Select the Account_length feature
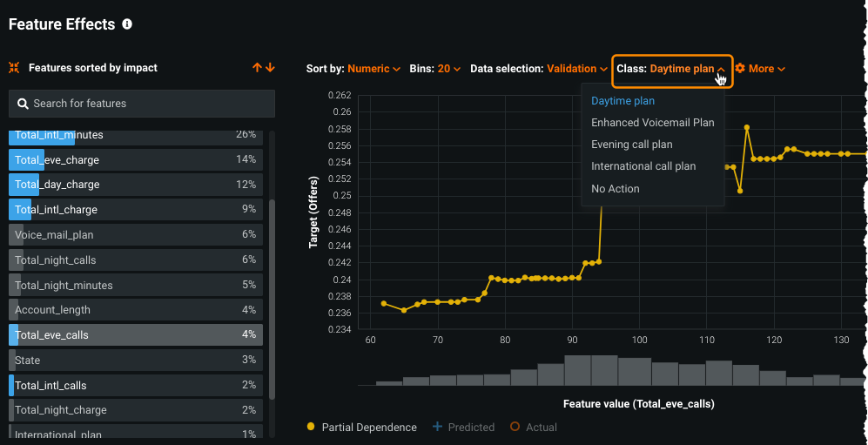Screen dimensions: 868x445 coord(136,310)
